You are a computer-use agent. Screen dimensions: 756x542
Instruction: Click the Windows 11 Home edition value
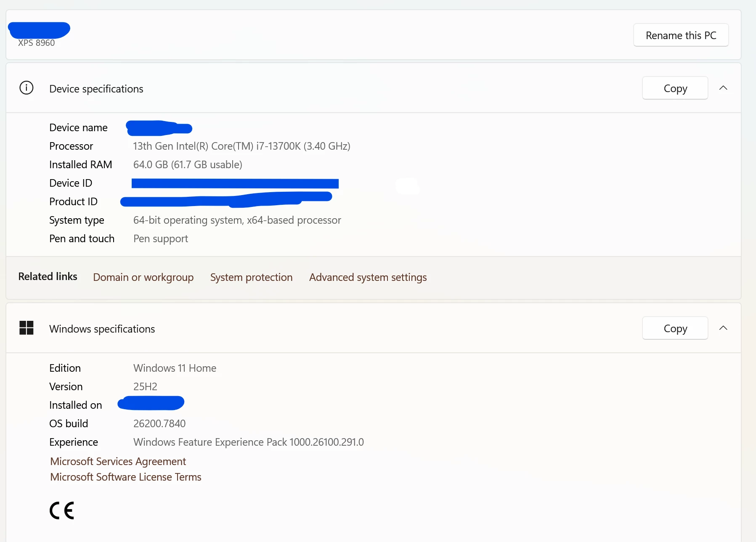(x=175, y=368)
